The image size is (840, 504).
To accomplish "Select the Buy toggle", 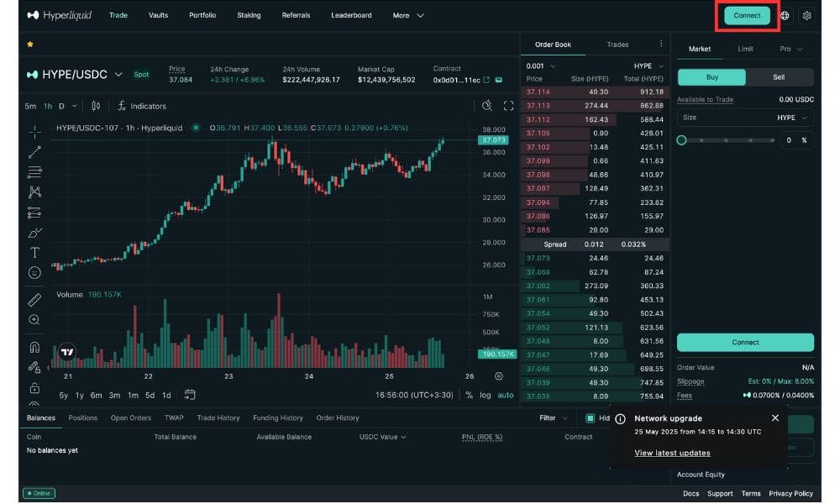I will (x=711, y=77).
